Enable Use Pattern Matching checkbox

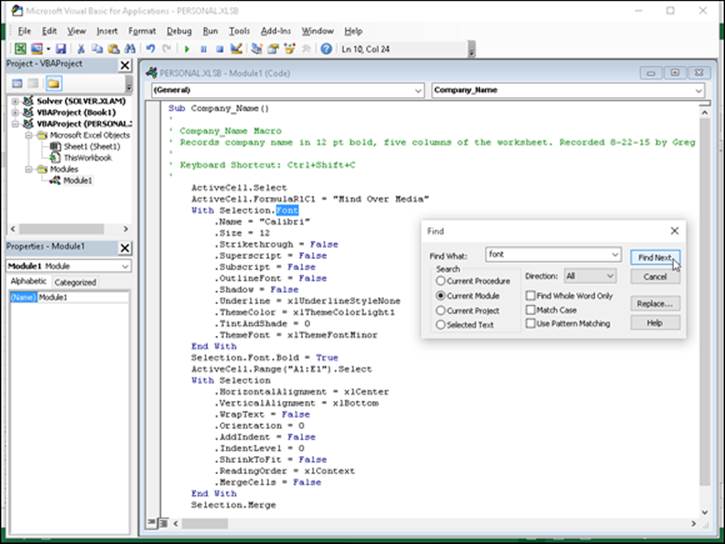pos(530,323)
